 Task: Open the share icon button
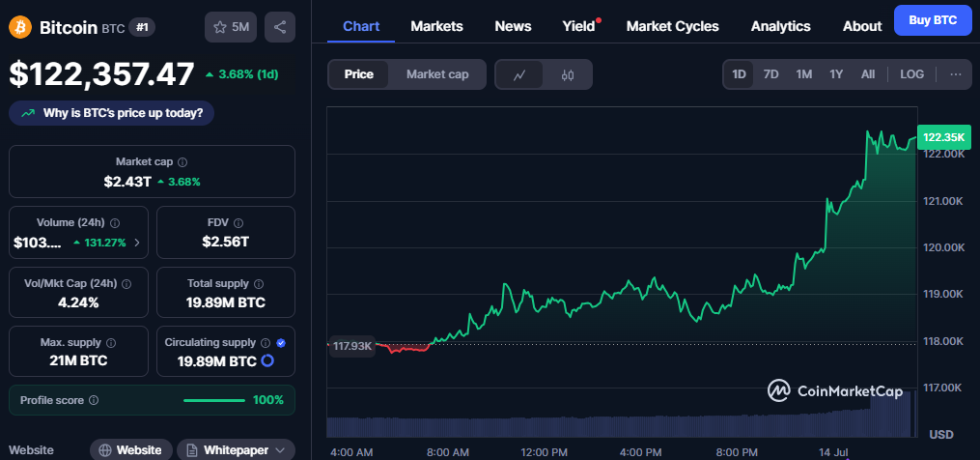pyautogui.click(x=280, y=27)
